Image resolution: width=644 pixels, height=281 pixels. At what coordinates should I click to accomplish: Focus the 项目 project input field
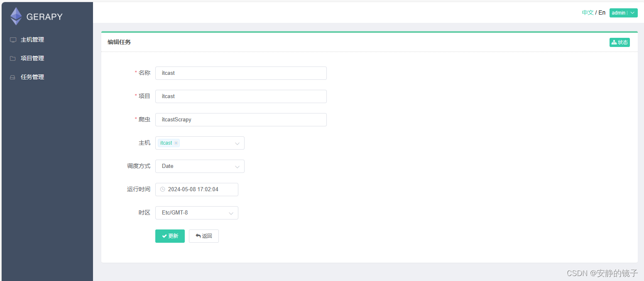pyautogui.click(x=241, y=96)
